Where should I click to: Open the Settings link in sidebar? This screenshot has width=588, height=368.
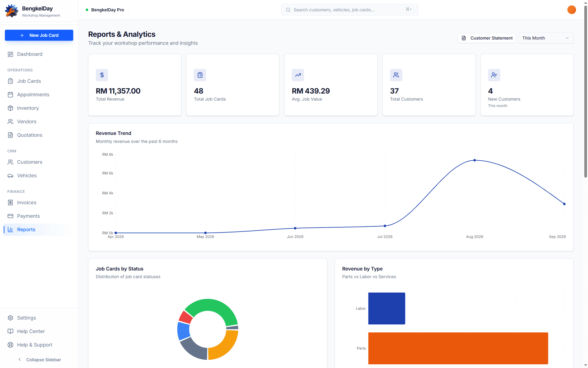39,318
